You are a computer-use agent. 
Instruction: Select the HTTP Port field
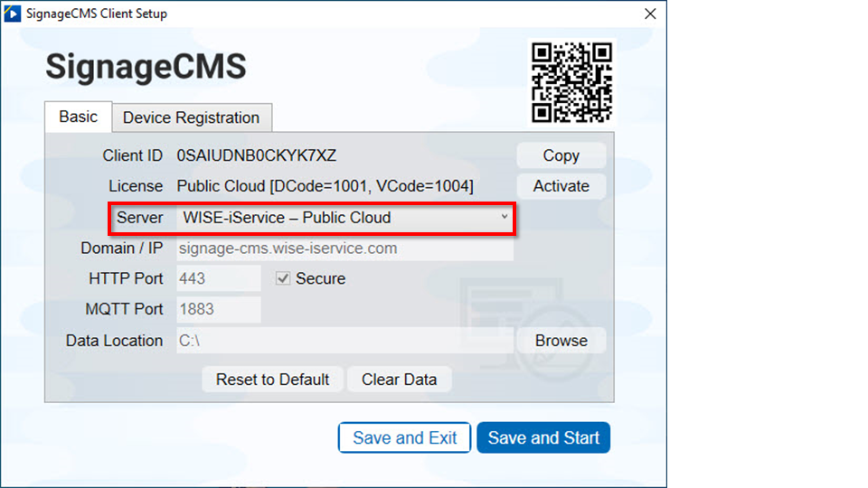pos(218,278)
